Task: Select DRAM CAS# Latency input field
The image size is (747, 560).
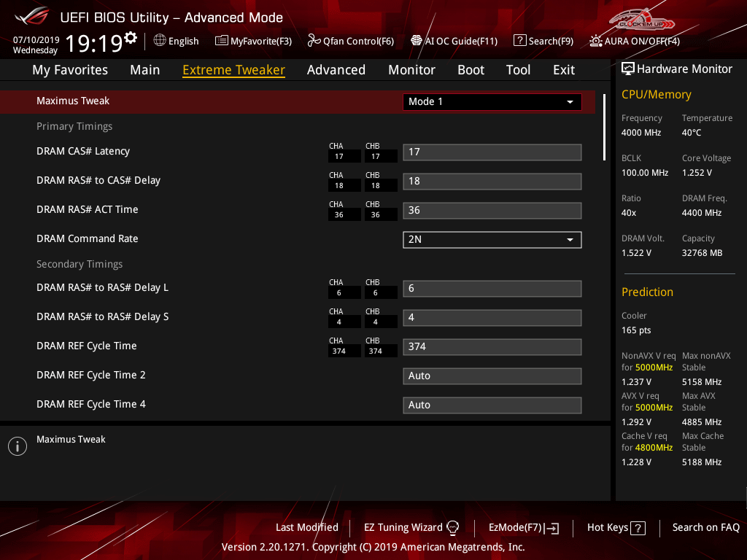Action: 492,152
